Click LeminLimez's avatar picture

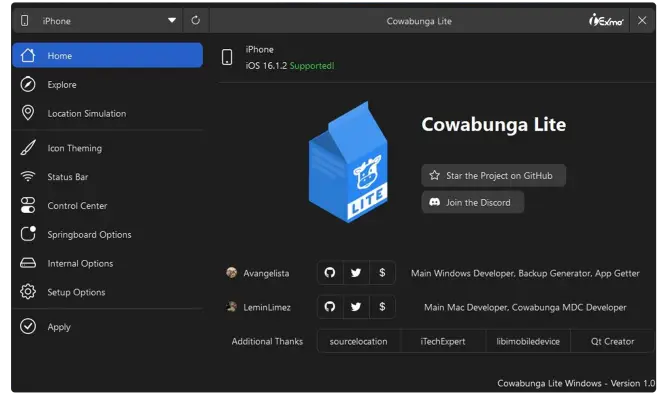[232, 306]
